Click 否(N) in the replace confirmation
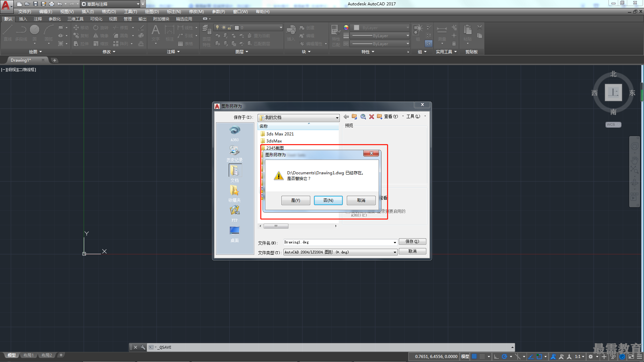 point(328,200)
